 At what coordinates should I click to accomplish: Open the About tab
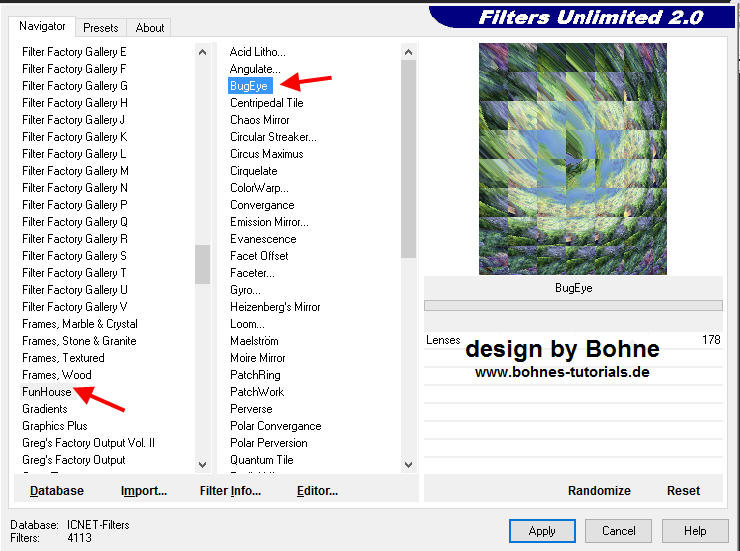click(x=150, y=28)
